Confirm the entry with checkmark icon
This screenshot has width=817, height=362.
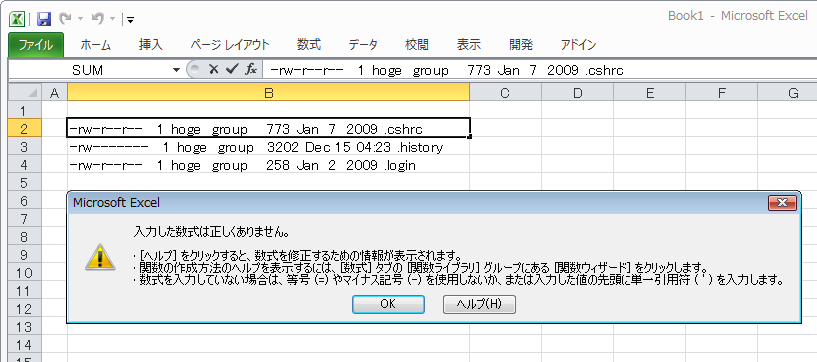tap(232, 69)
